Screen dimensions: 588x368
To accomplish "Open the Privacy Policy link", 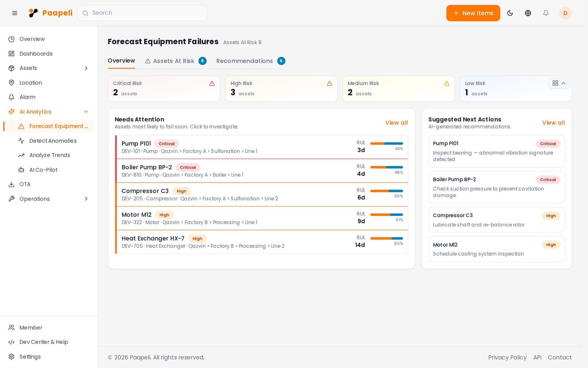I will (507, 358).
